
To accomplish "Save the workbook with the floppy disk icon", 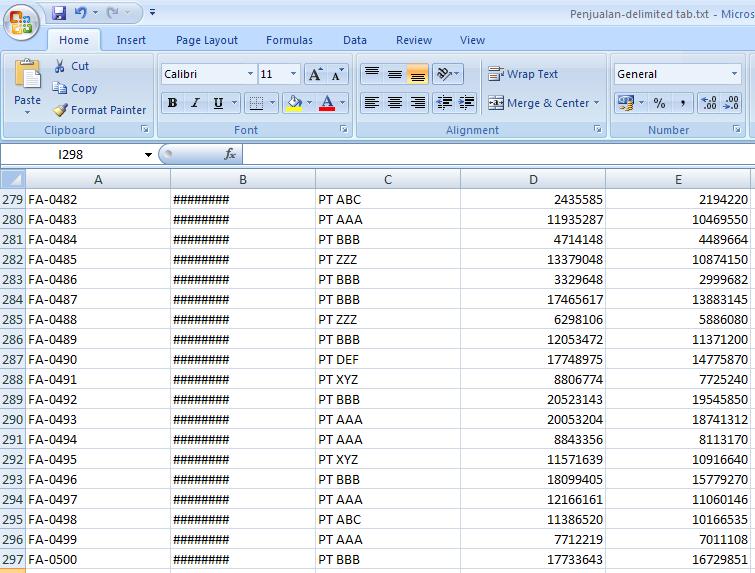I will click(x=59, y=13).
